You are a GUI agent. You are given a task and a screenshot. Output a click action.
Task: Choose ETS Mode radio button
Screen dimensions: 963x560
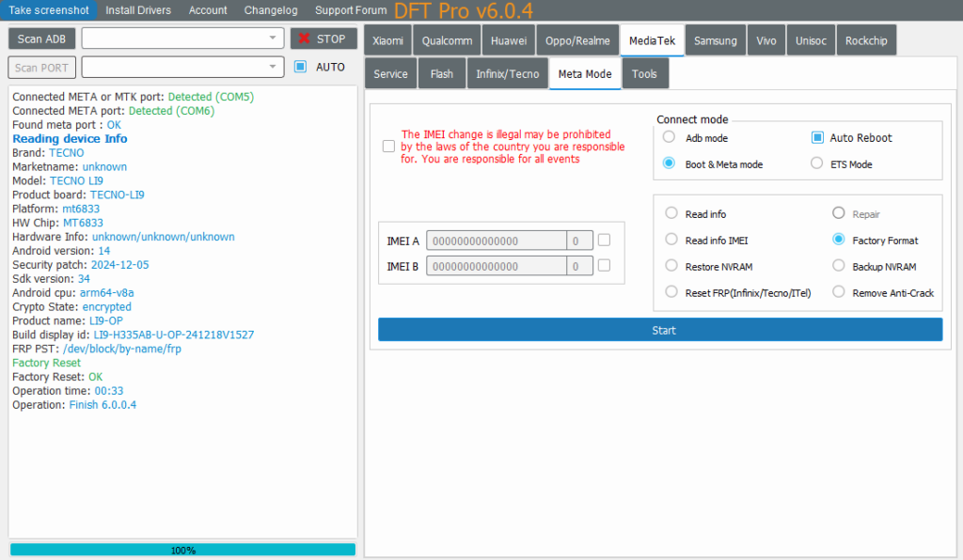(x=817, y=163)
